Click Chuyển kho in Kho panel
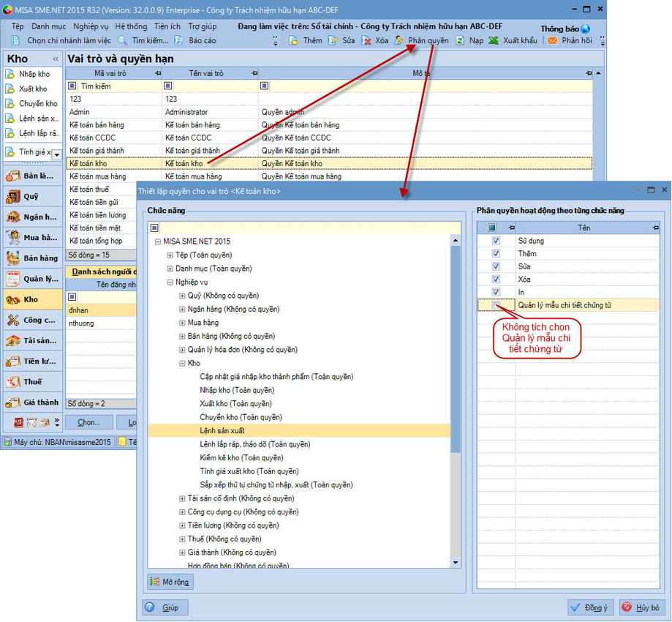This screenshot has height=622, width=672. [x=38, y=104]
